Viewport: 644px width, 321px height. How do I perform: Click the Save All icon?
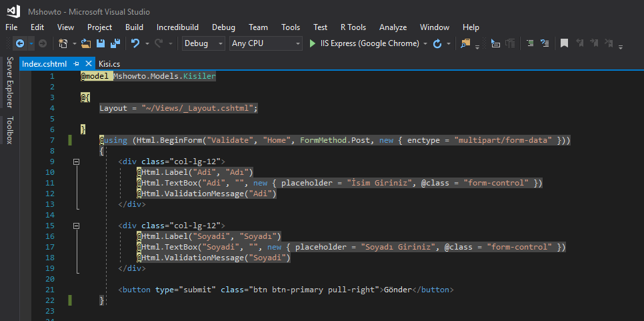tap(115, 43)
